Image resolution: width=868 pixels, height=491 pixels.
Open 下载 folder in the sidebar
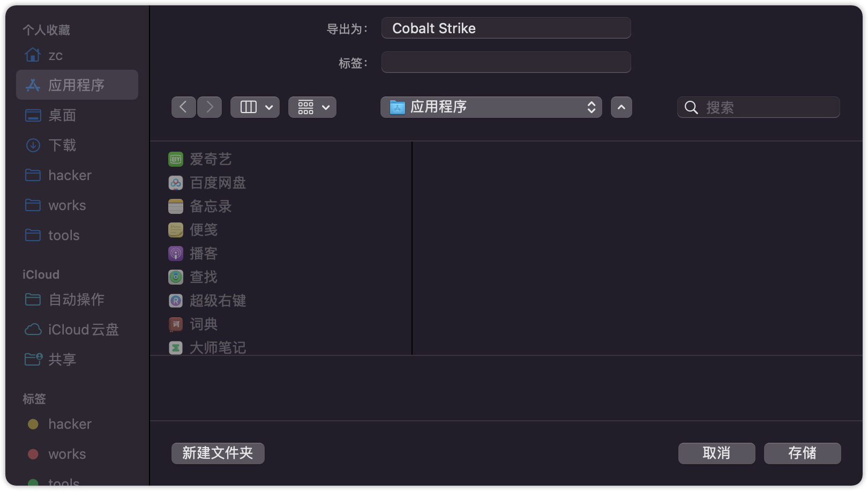click(x=62, y=145)
